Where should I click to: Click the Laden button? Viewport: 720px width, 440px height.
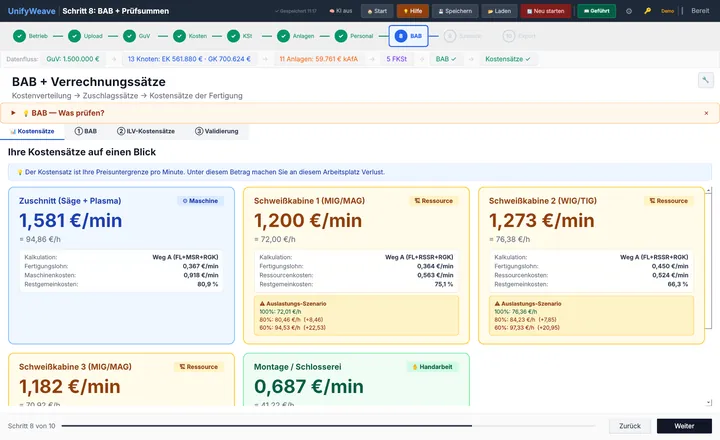[x=499, y=11]
